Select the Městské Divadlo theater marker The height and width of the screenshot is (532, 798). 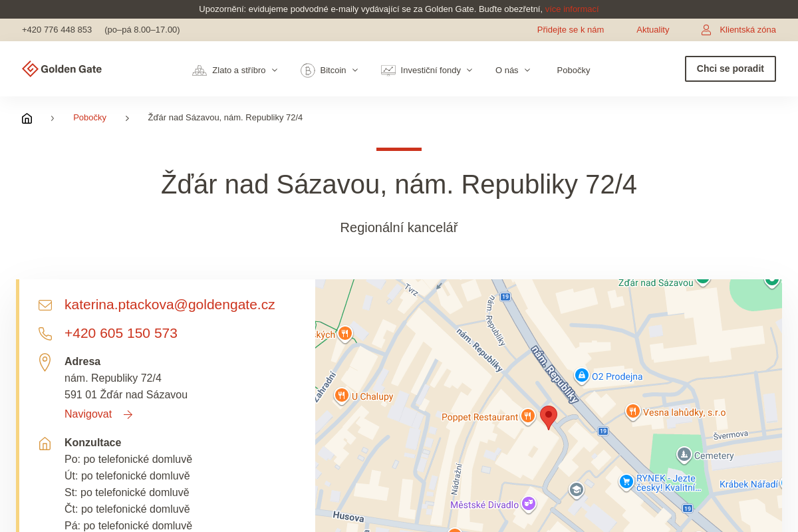[x=529, y=504]
